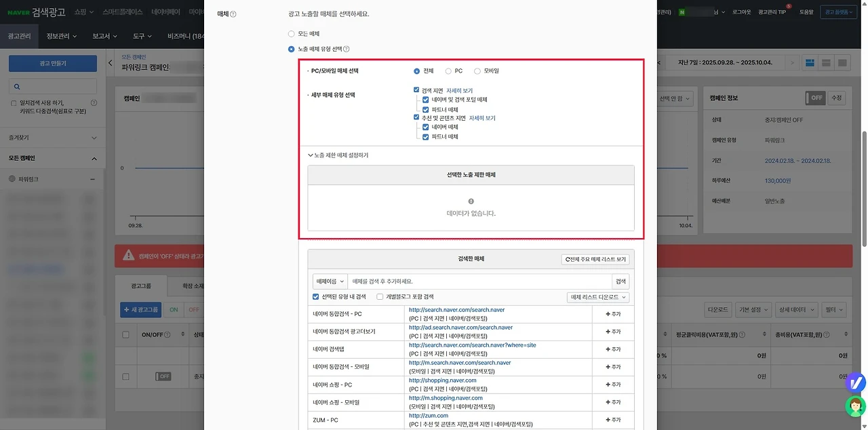868x430 pixels.
Task: Select the two-row layout view icon
Action: [x=826, y=63]
